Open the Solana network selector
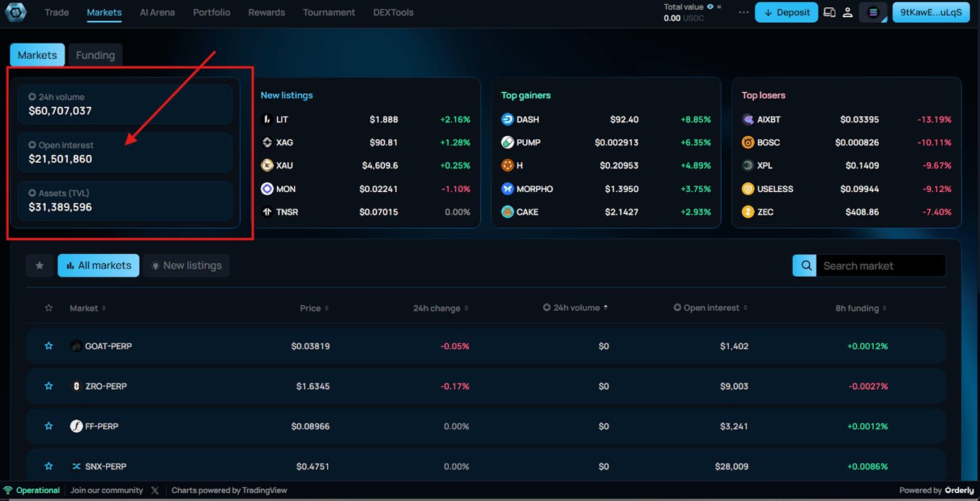 pyautogui.click(x=873, y=12)
